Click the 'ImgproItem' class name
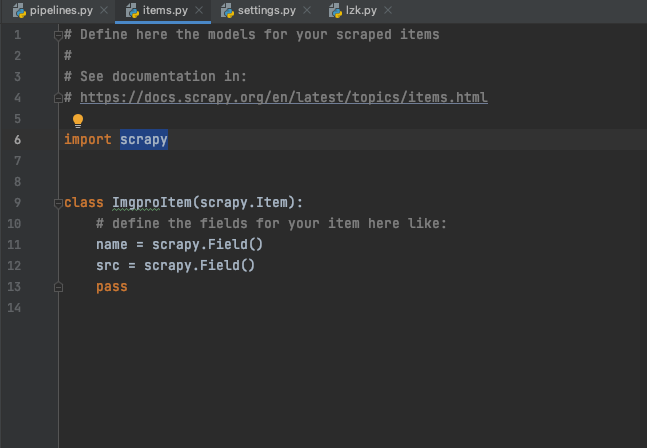The height and width of the screenshot is (448, 647). 152,203
